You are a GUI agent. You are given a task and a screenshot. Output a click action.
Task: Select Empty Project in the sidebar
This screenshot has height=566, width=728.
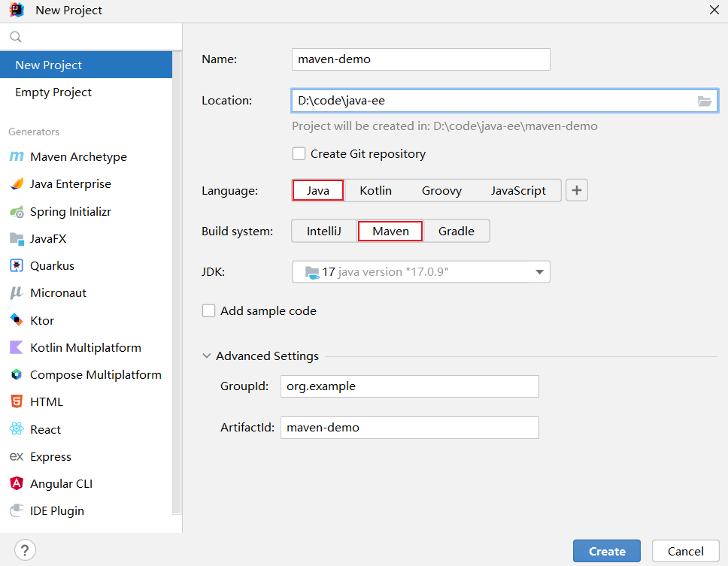coord(86,92)
